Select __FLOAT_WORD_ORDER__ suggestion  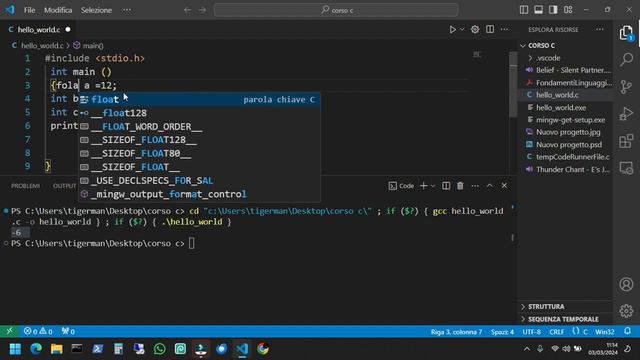click(x=199, y=127)
